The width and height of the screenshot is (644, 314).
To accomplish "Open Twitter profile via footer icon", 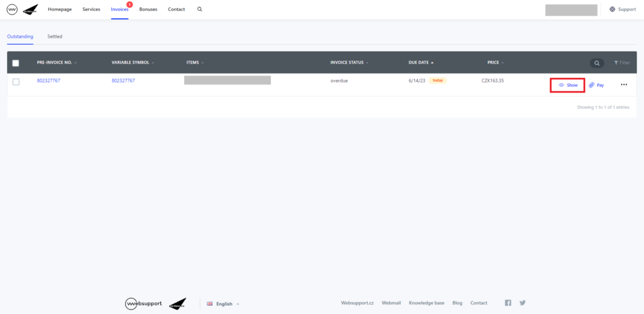I will [523, 303].
